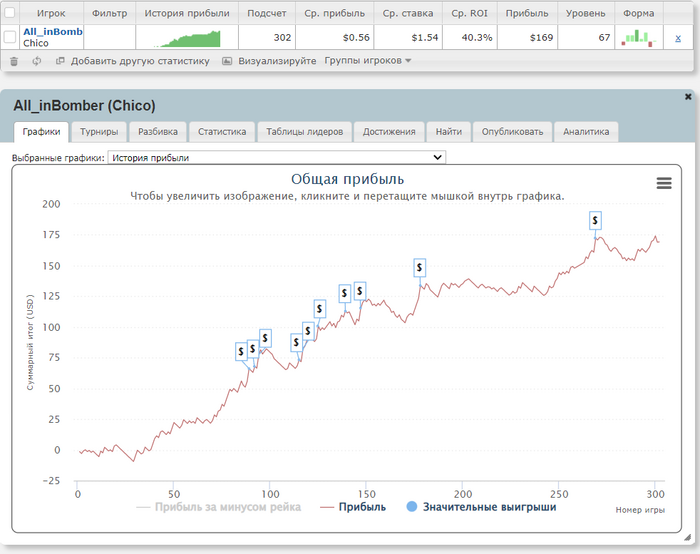
Task: Click the 302 count value
Action: (282, 37)
